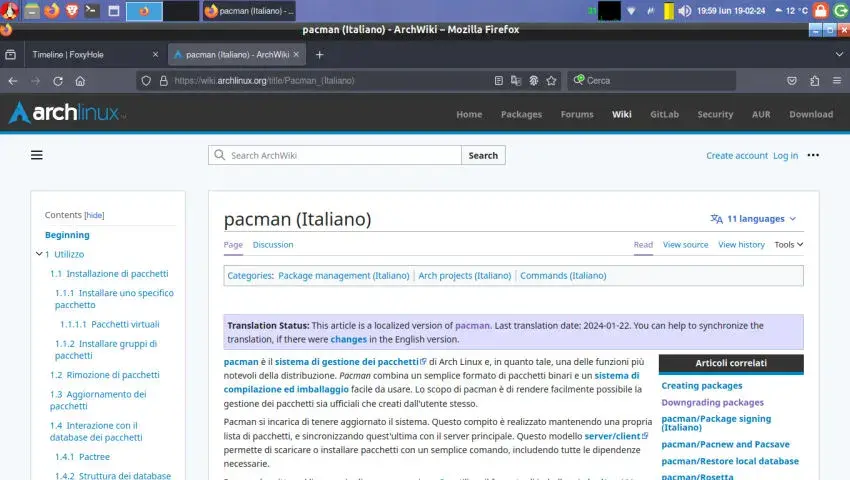Open Packages in the Arch navigation bar
The height and width of the screenshot is (480, 850).
(x=521, y=114)
